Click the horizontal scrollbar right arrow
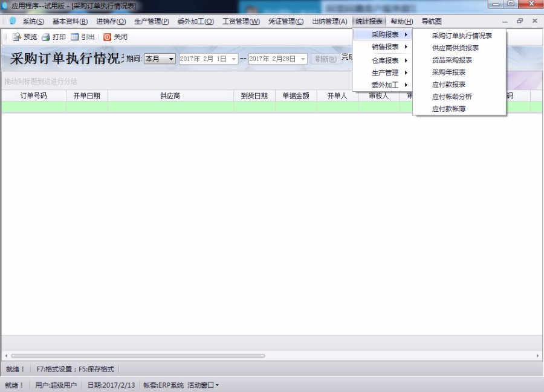The width and height of the screenshot is (544, 392). click(537, 356)
